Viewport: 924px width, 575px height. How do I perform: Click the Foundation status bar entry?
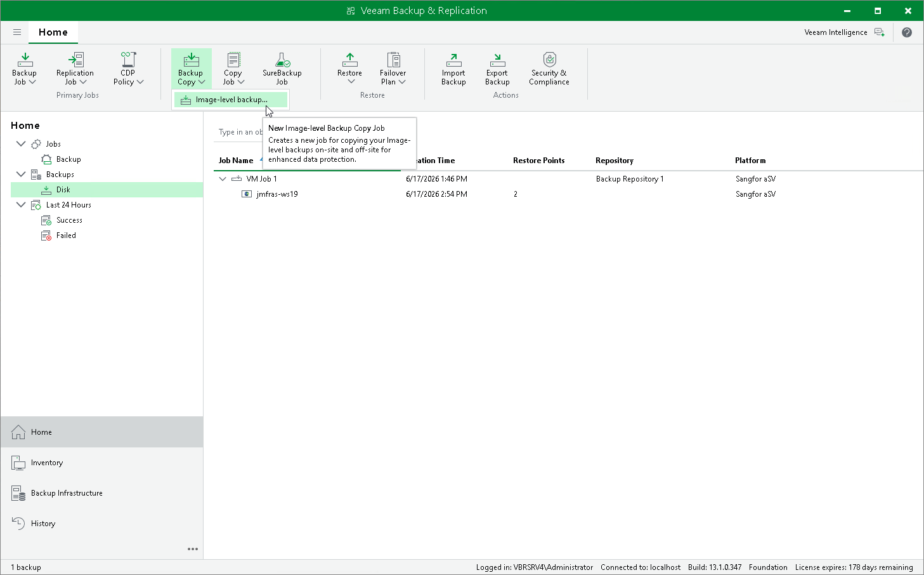click(768, 567)
